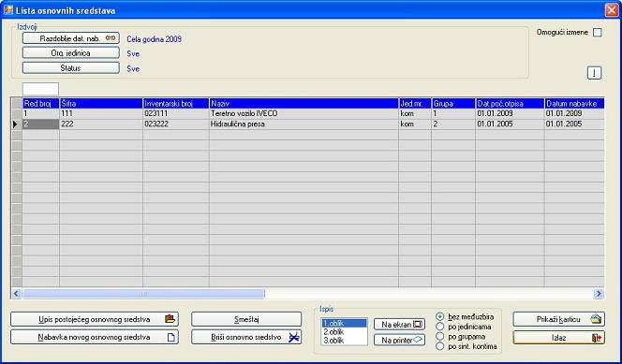Screen dimensions: 622x364
Task: Close the Lista osnovnih sredstava window
Action: coord(612,10)
